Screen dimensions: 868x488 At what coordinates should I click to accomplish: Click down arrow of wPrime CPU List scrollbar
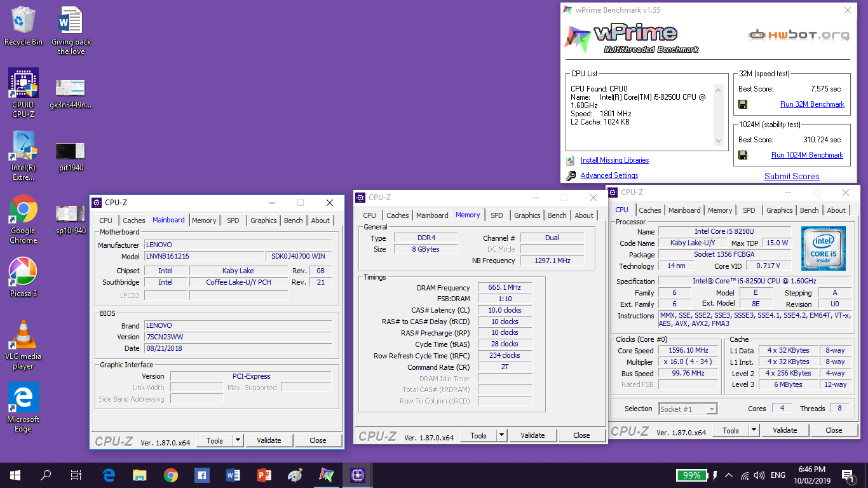[719, 140]
